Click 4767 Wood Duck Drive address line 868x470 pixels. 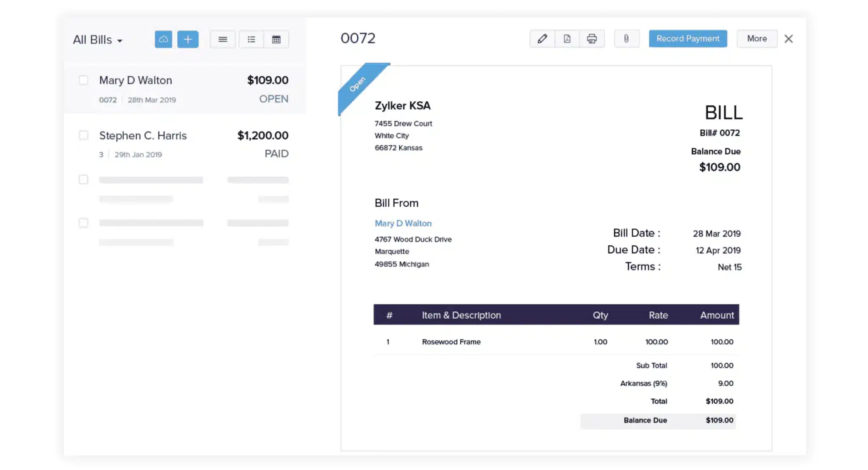(x=413, y=239)
